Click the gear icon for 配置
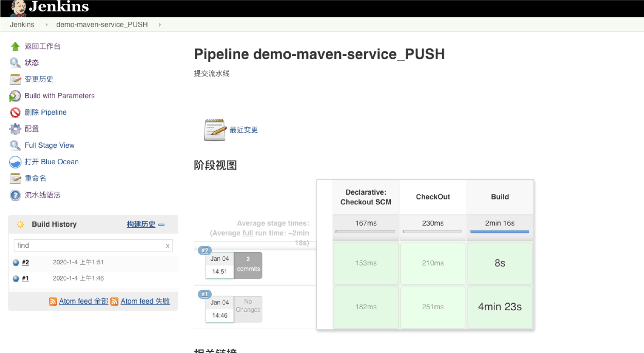The image size is (644, 353). (15, 129)
